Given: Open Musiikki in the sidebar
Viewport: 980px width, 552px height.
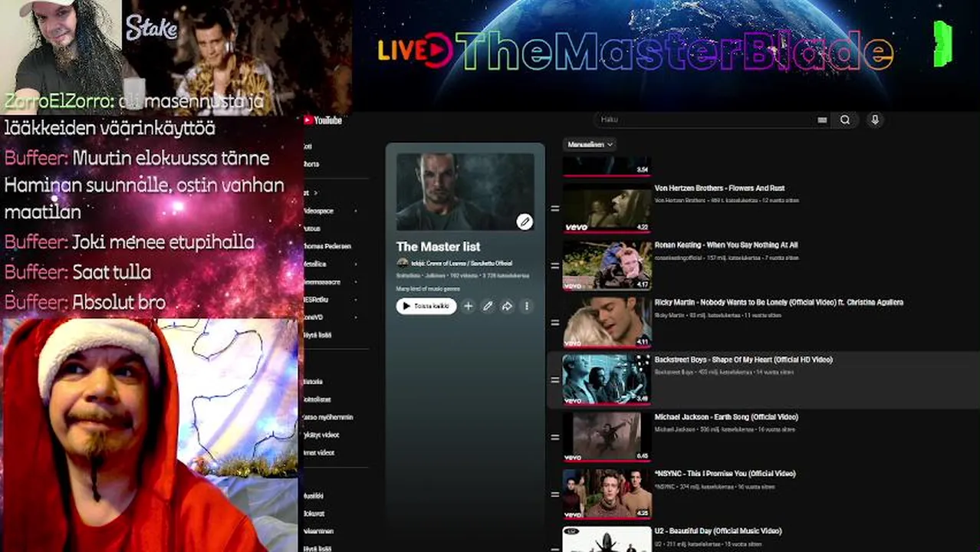Looking at the screenshot, I should pyautogui.click(x=314, y=496).
